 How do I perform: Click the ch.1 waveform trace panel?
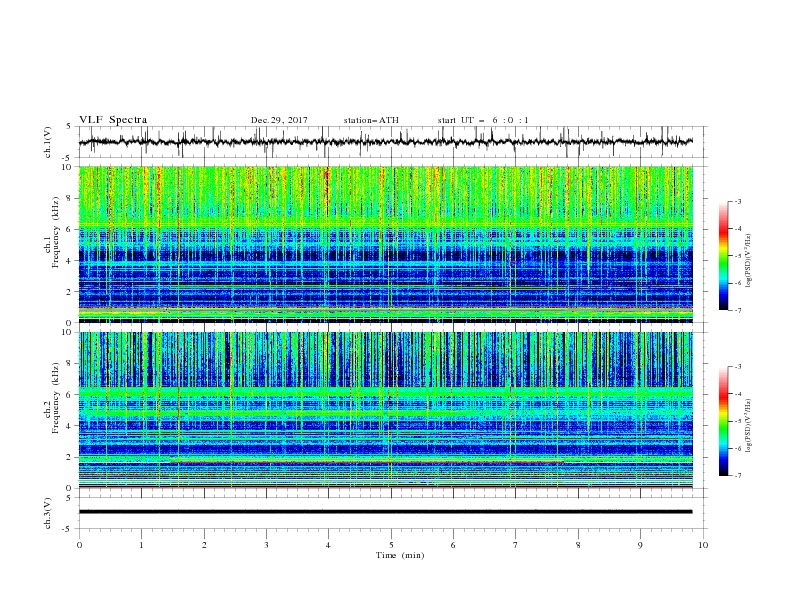pos(393,142)
